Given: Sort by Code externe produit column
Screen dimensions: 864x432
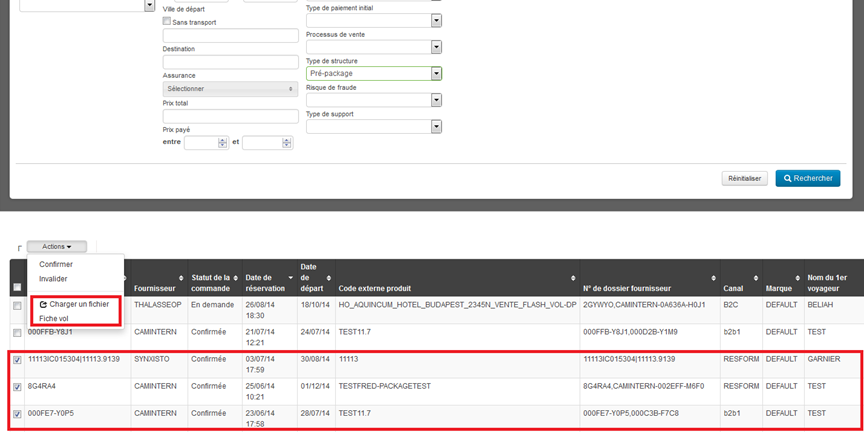Looking at the screenshot, I should coord(573,278).
